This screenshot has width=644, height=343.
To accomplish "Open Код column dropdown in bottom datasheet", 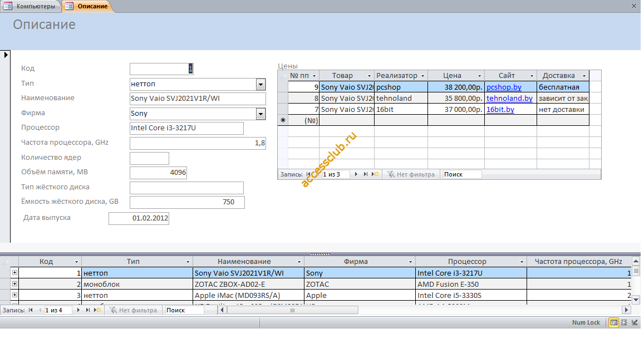I will 76,262.
